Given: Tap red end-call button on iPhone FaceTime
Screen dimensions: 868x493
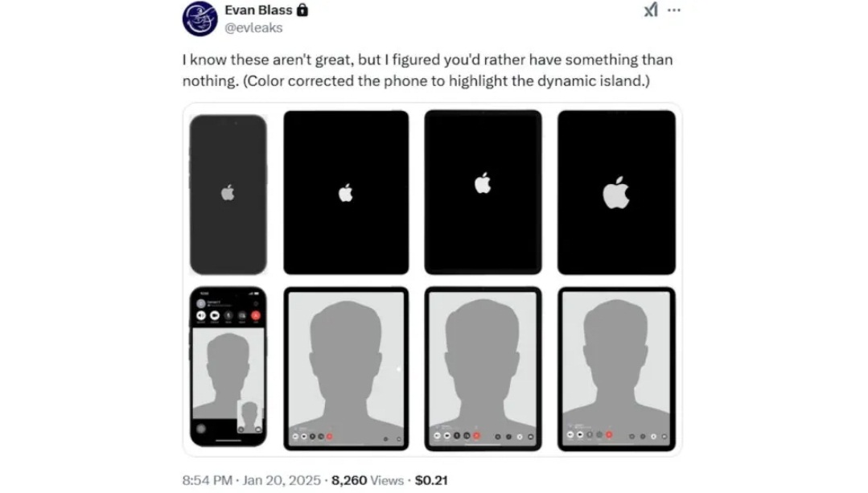Looking at the screenshot, I should [256, 316].
